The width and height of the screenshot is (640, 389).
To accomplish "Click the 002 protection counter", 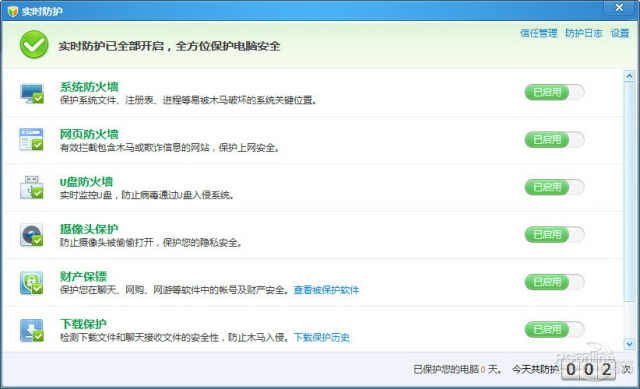I will coord(588,369).
